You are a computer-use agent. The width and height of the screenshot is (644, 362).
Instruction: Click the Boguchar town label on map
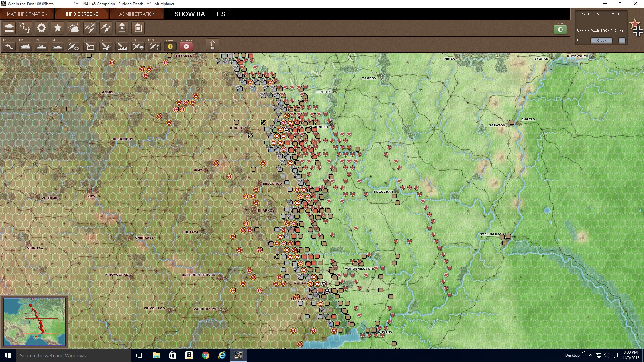click(x=383, y=192)
